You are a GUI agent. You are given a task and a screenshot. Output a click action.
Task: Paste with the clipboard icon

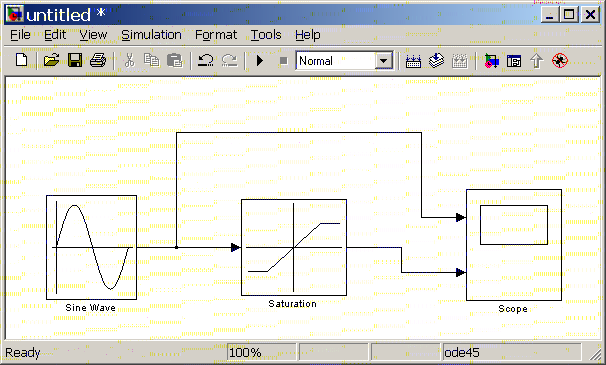tap(175, 61)
